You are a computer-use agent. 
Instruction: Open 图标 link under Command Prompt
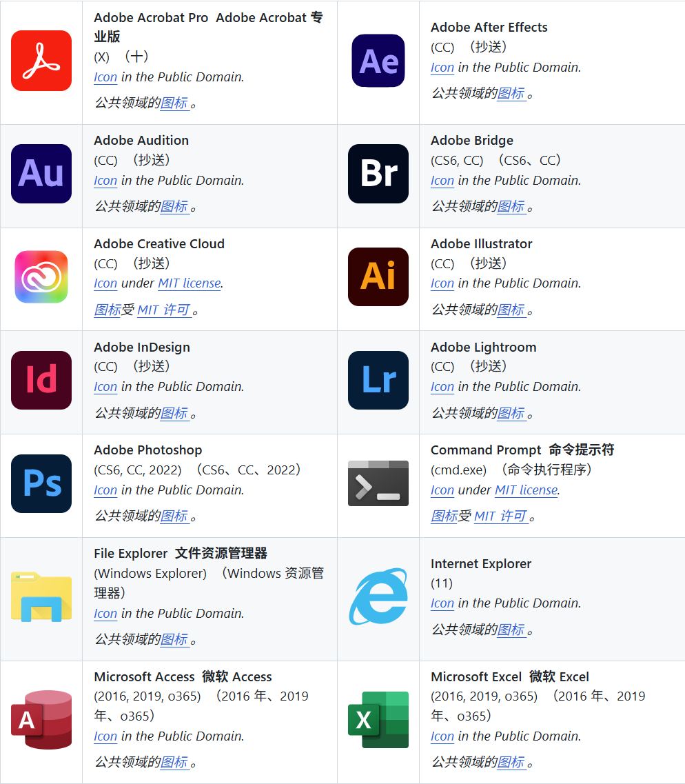(444, 516)
